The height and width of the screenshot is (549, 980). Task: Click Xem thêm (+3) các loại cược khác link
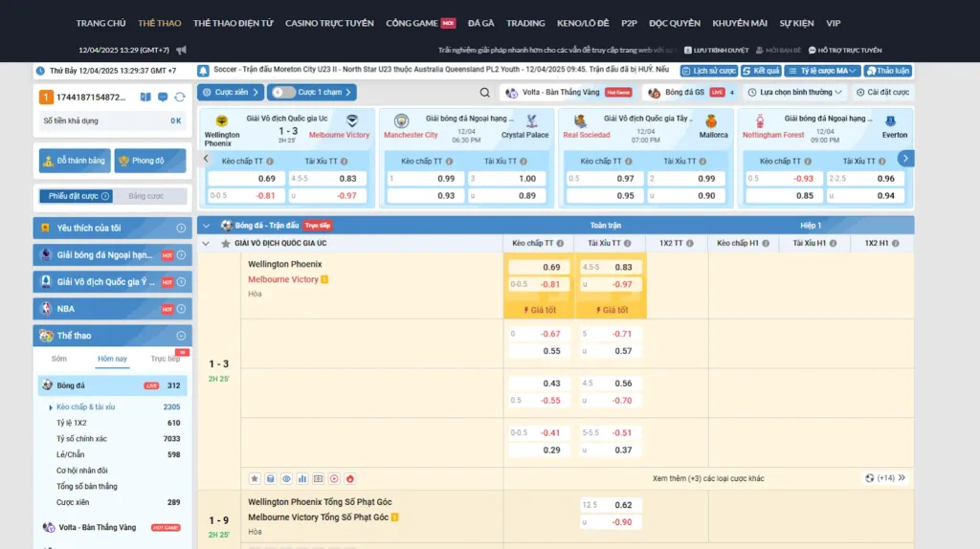pyautogui.click(x=708, y=478)
